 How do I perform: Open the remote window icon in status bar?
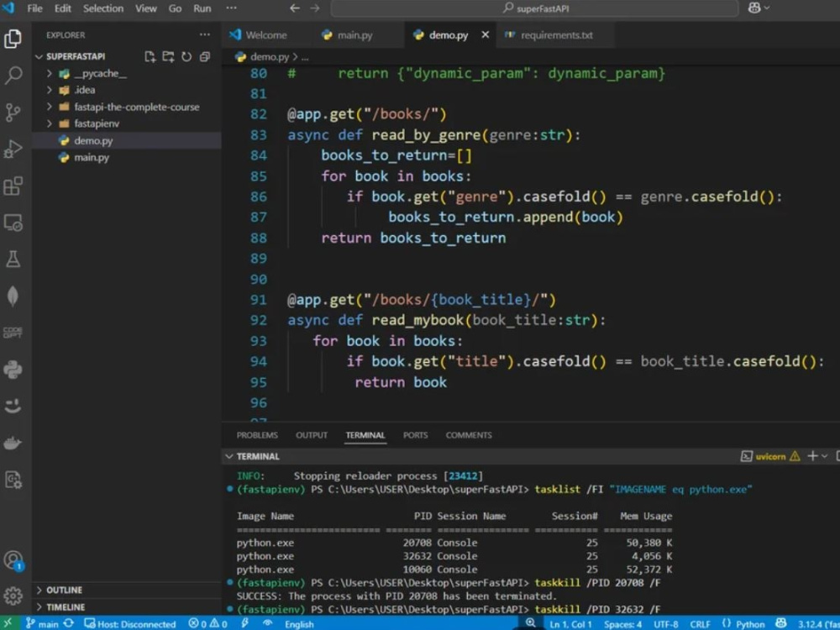pos(8,623)
